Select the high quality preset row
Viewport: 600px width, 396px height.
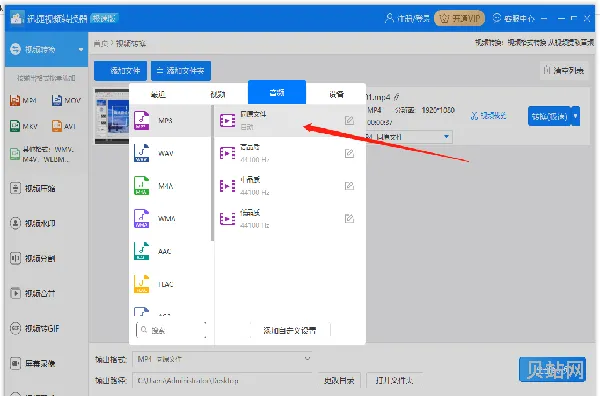pos(290,153)
